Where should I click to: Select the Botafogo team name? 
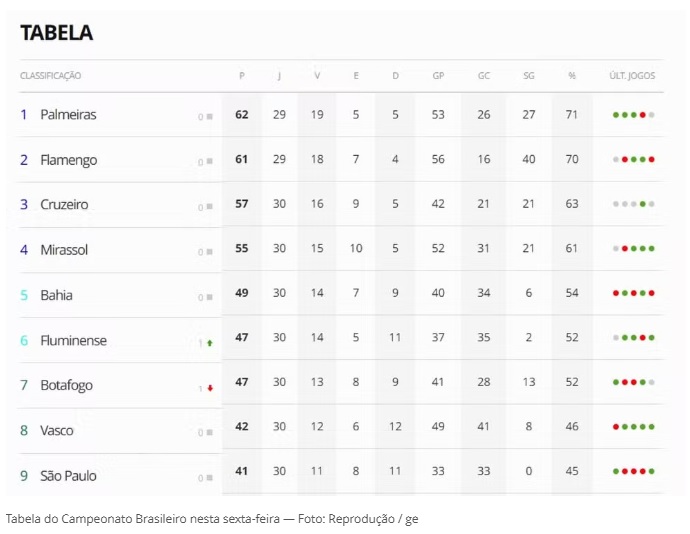[x=67, y=385]
